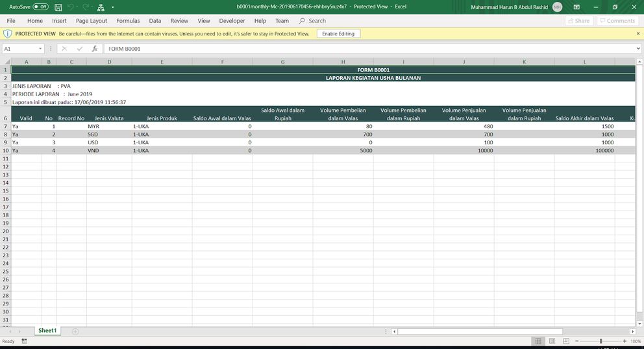644x349 pixels.
Task: Click the Redo arrow icon
Action: 86,7
